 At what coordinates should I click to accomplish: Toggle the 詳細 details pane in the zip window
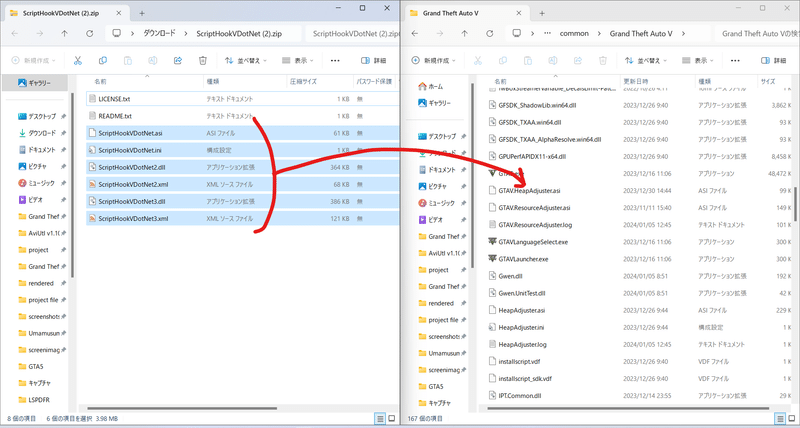[373, 60]
